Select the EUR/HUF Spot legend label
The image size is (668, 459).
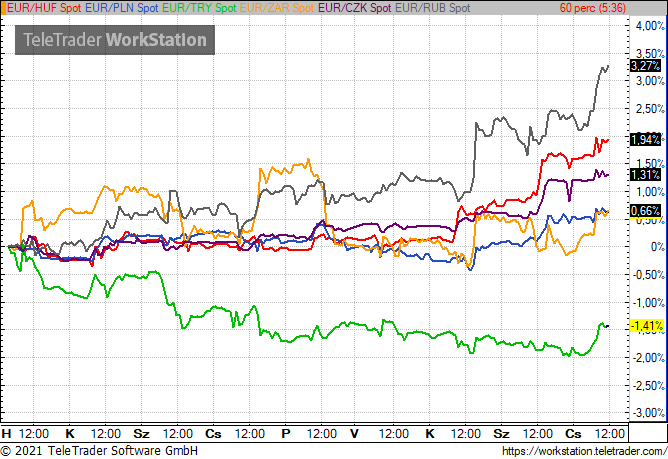pyautogui.click(x=44, y=8)
